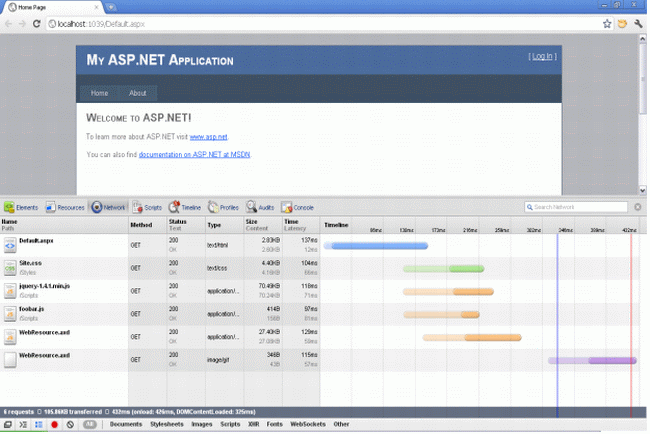650x434 pixels.
Task: Click the browser forward arrow
Action: (22, 24)
